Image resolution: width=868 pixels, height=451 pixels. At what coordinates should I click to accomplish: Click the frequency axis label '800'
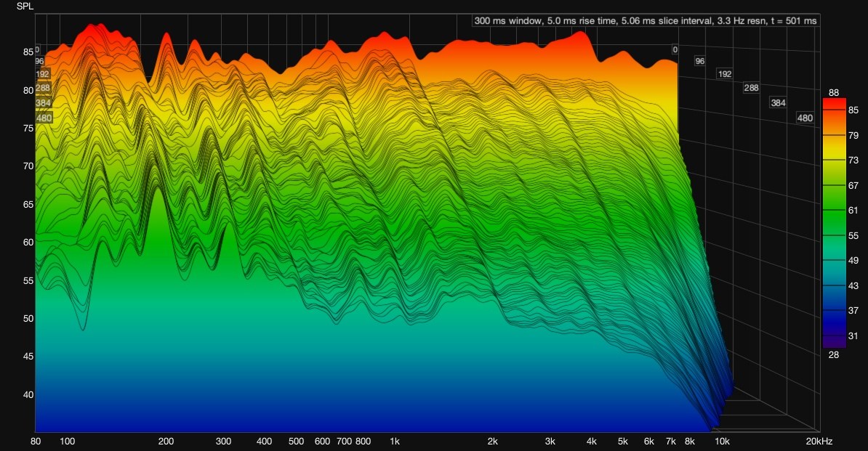click(x=363, y=441)
